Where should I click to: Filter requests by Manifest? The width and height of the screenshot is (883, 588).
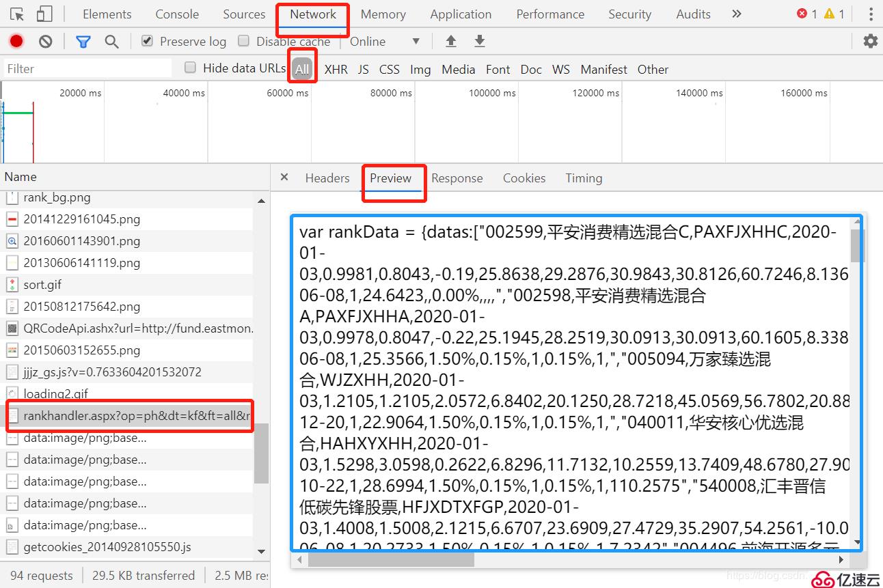[604, 69]
